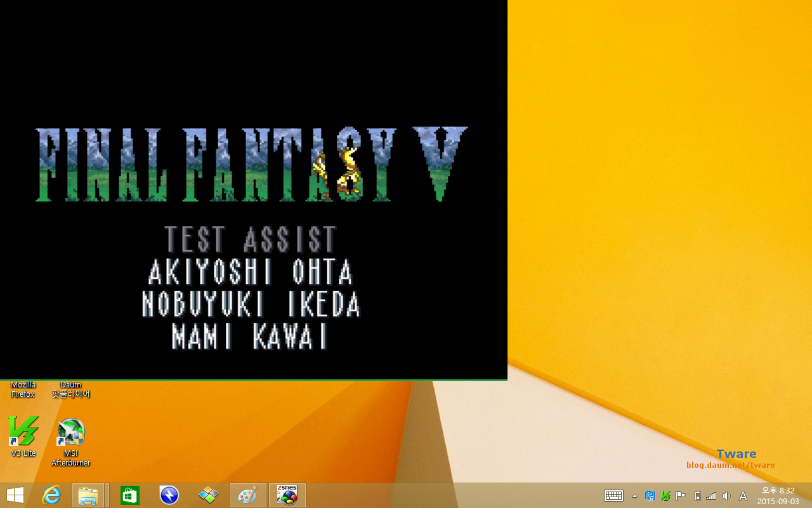Toggle the input language A indicator
This screenshot has height=508, width=812.
(x=743, y=496)
